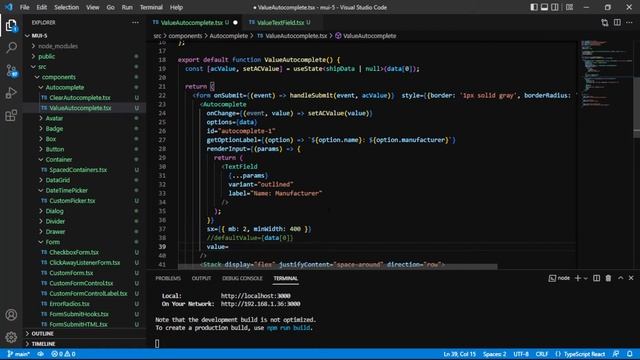
Task: Switch to DEBUG CONSOLE panel tab
Action: click(242, 278)
